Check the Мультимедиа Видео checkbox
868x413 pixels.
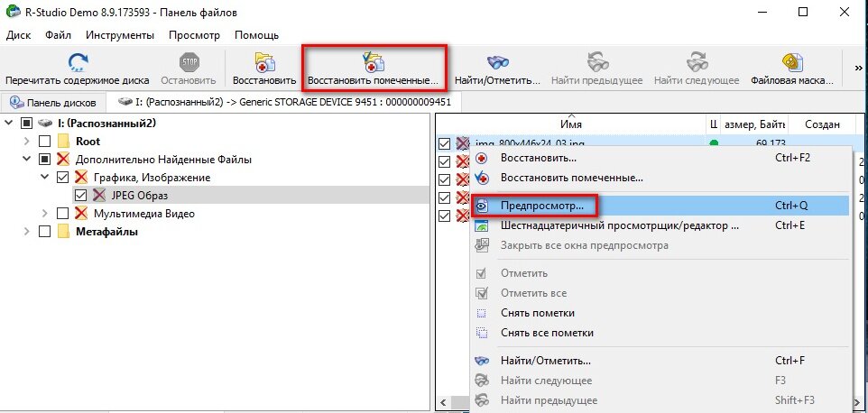[x=62, y=214]
